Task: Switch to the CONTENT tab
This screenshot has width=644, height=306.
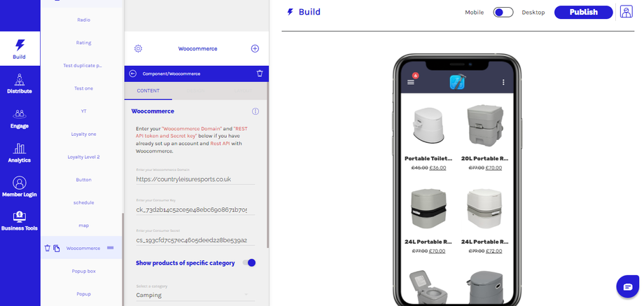Action: [148, 91]
